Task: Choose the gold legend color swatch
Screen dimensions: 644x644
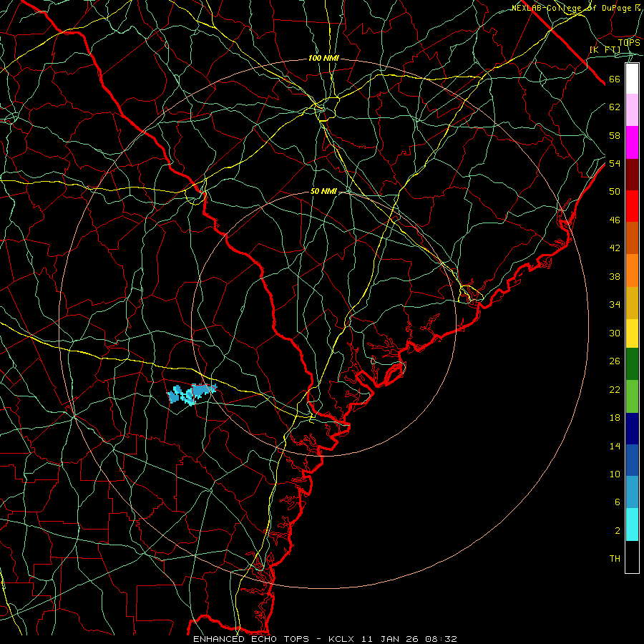Action: point(632,303)
